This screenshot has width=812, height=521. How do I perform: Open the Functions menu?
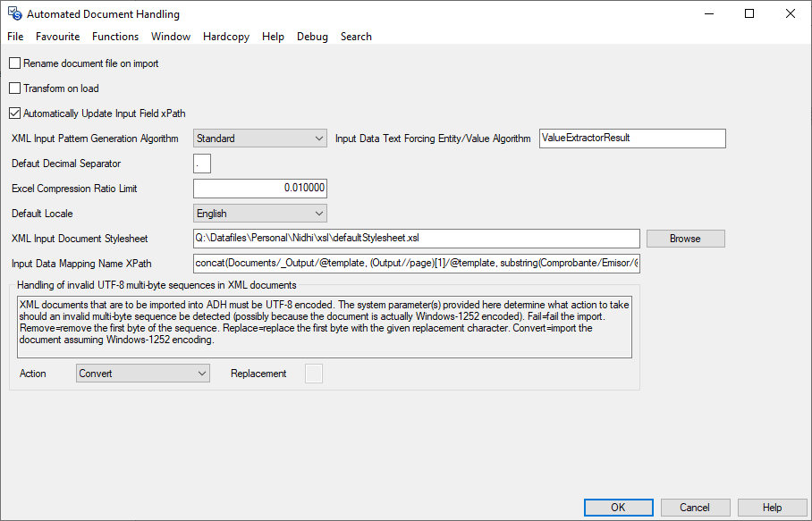(x=115, y=37)
